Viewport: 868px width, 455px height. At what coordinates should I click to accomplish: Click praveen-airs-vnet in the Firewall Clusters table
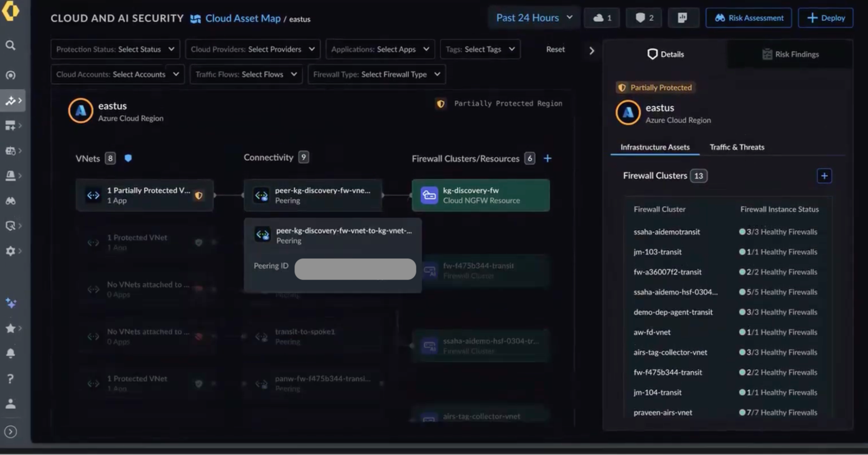[663, 412]
